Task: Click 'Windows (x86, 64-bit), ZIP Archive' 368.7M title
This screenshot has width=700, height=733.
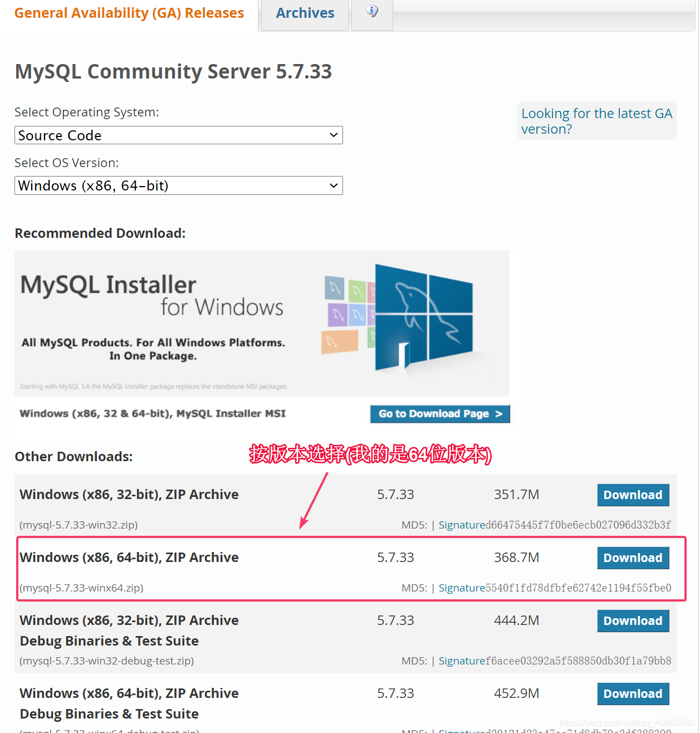Action: [129, 558]
